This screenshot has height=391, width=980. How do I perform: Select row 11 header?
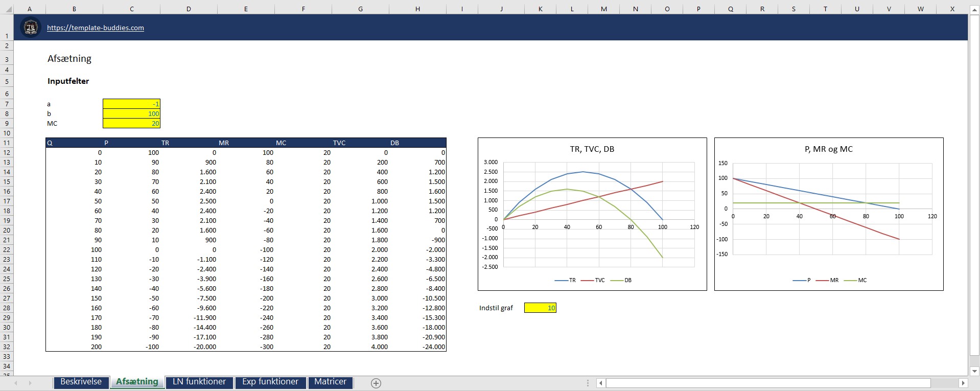pyautogui.click(x=7, y=143)
